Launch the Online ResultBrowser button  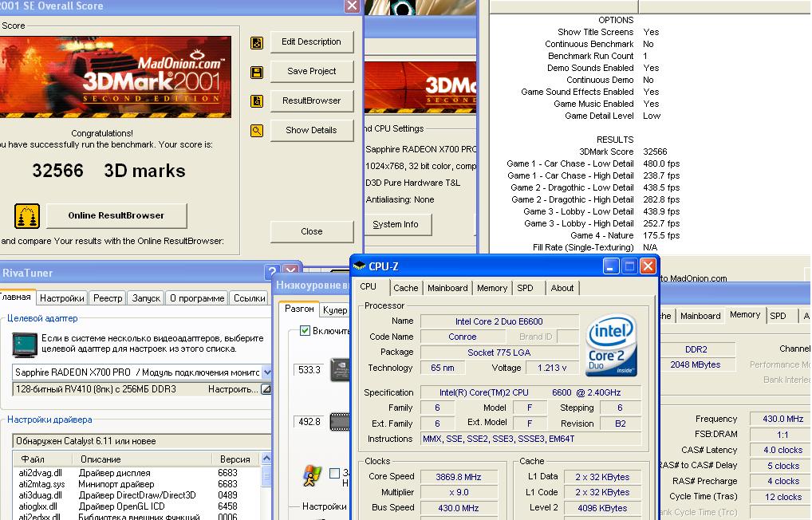116,215
